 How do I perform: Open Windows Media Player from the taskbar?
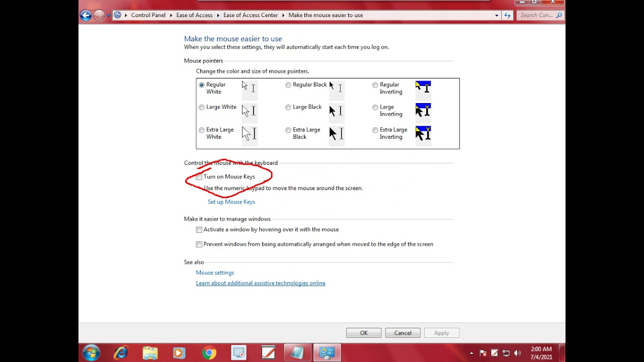tap(179, 353)
